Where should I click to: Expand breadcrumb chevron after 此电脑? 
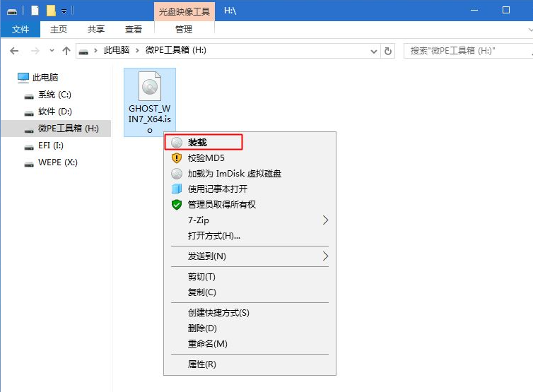click(137, 51)
